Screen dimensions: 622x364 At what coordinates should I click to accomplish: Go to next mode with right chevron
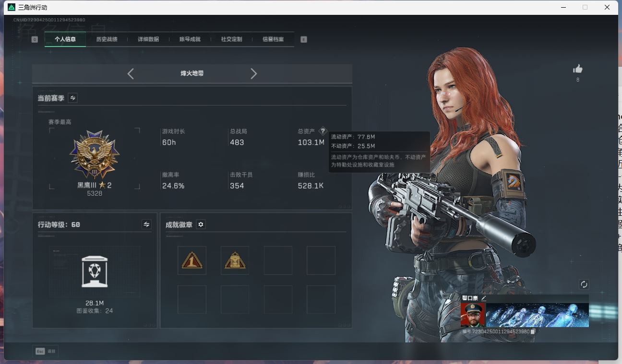(x=254, y=73)
